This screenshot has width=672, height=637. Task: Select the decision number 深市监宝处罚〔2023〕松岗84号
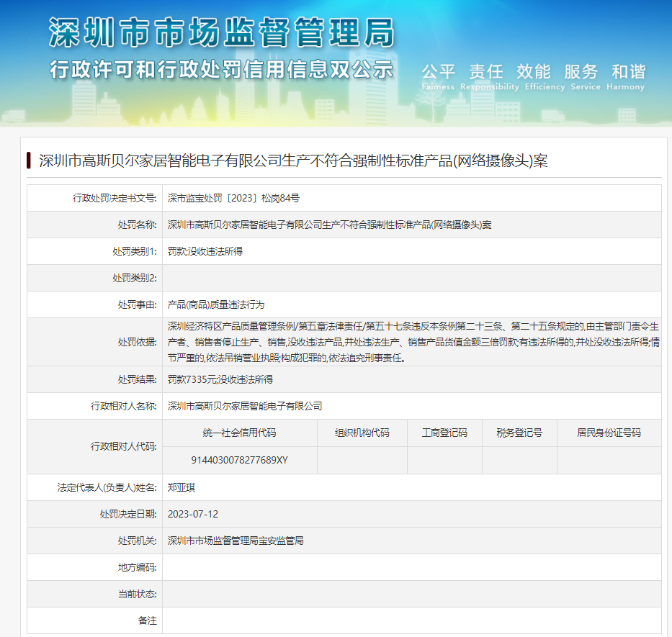click(x=233, y=198)
